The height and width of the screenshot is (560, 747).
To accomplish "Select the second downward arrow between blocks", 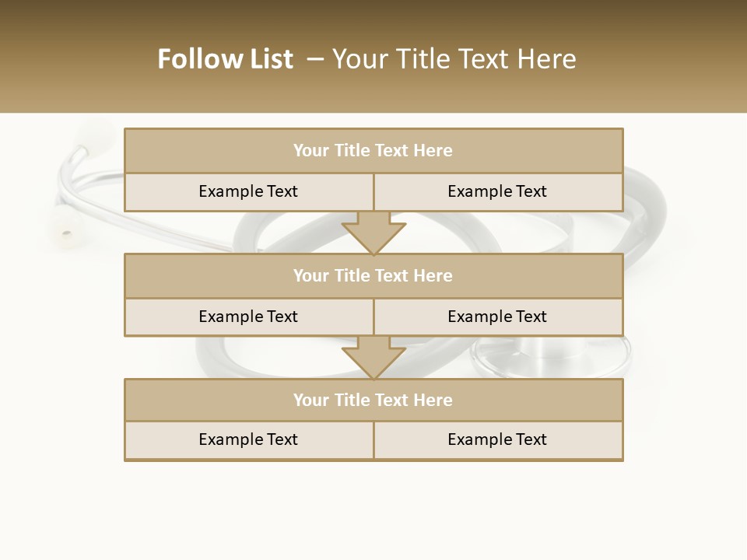I will (373, 358).
